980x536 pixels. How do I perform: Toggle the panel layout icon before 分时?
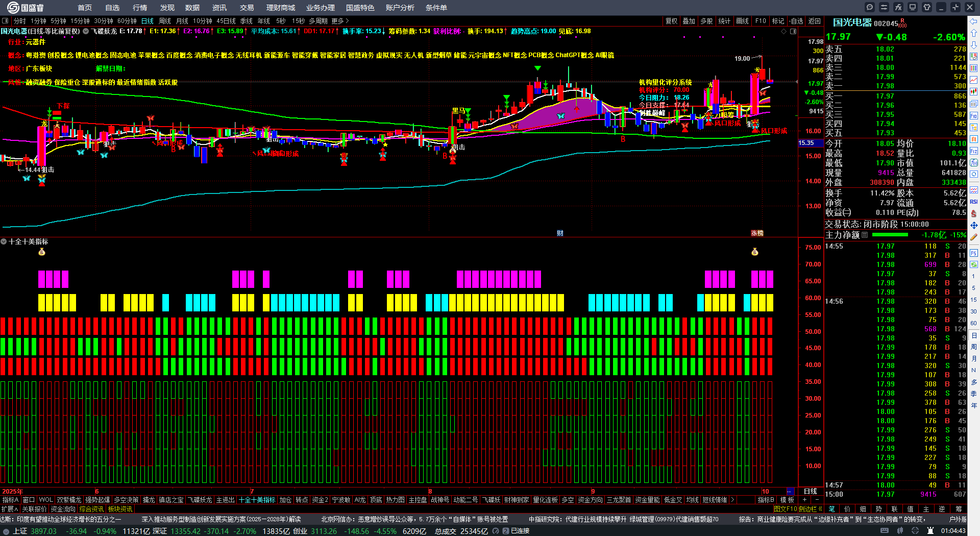[5, 21]
